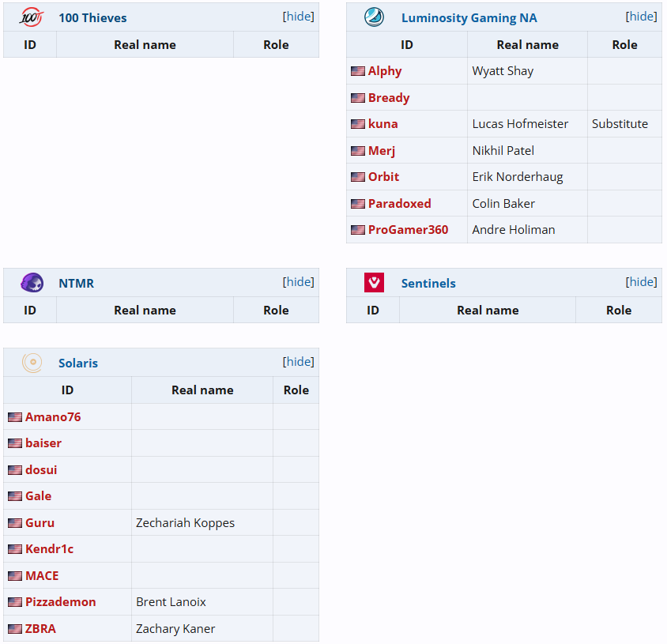Open Guru's player profile
667x644 pixels.
click(40, 523)
